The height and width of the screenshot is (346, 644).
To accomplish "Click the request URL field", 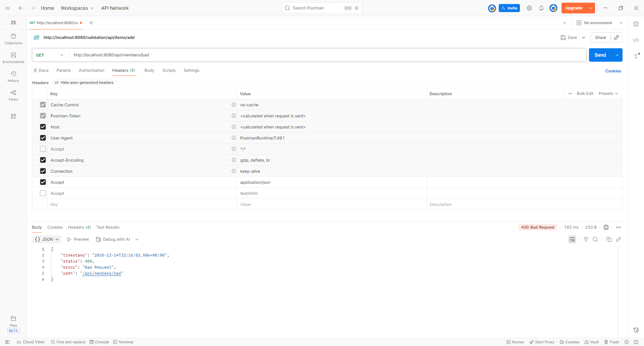I will (328, 55).
